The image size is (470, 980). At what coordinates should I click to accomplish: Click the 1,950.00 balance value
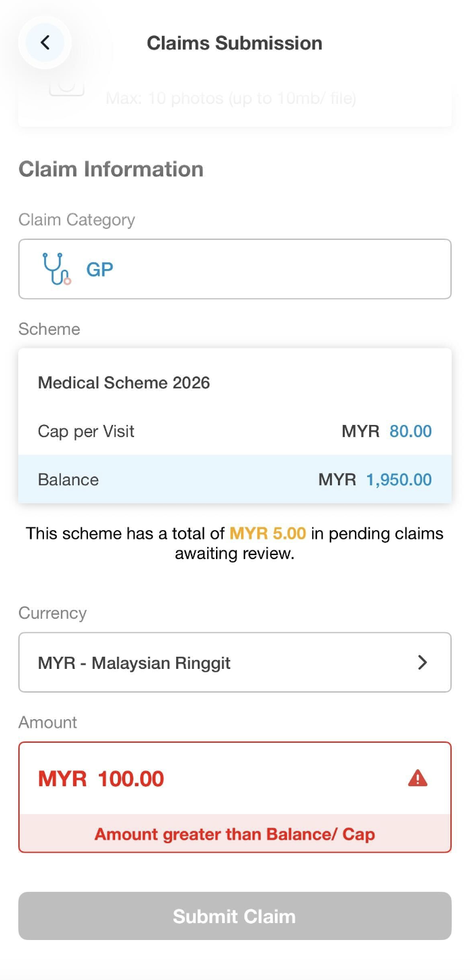point(399,480)
